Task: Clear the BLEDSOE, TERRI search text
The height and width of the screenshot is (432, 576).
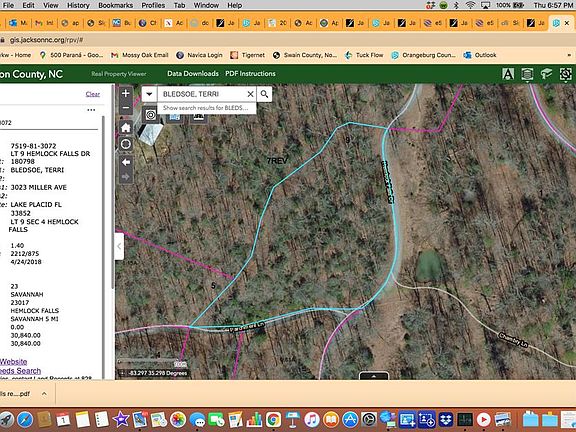Action: tap(250, 94)
